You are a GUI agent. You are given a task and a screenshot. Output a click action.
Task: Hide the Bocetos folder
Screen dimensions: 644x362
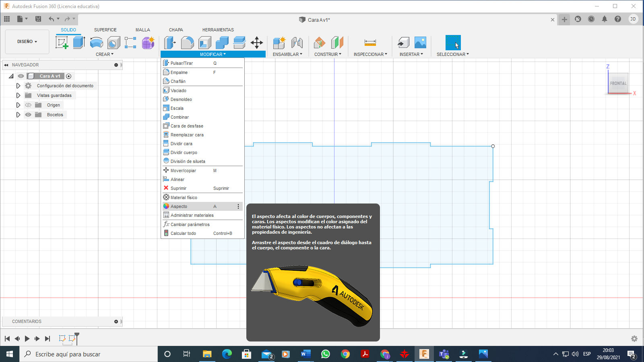28,115
